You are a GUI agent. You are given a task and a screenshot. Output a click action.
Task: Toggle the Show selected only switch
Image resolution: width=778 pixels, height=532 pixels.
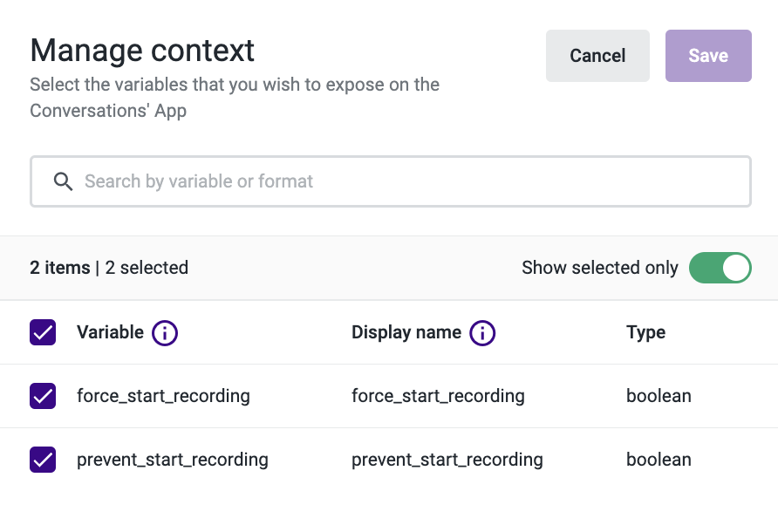[720, 268]
